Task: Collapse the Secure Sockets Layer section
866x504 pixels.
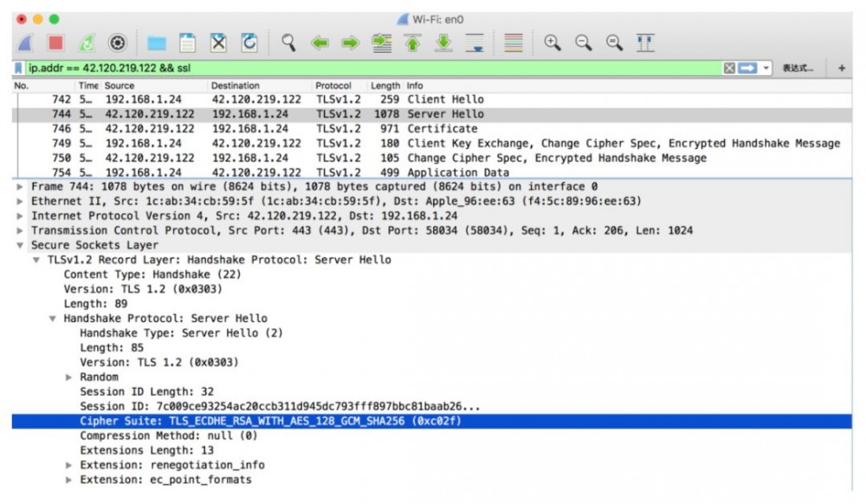Action: coord(20,245)
